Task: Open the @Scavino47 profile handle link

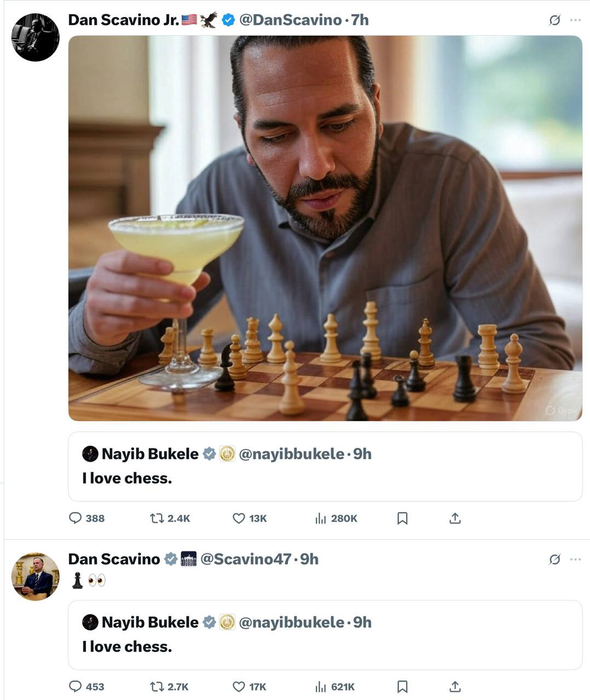Action: coord(246,559)
